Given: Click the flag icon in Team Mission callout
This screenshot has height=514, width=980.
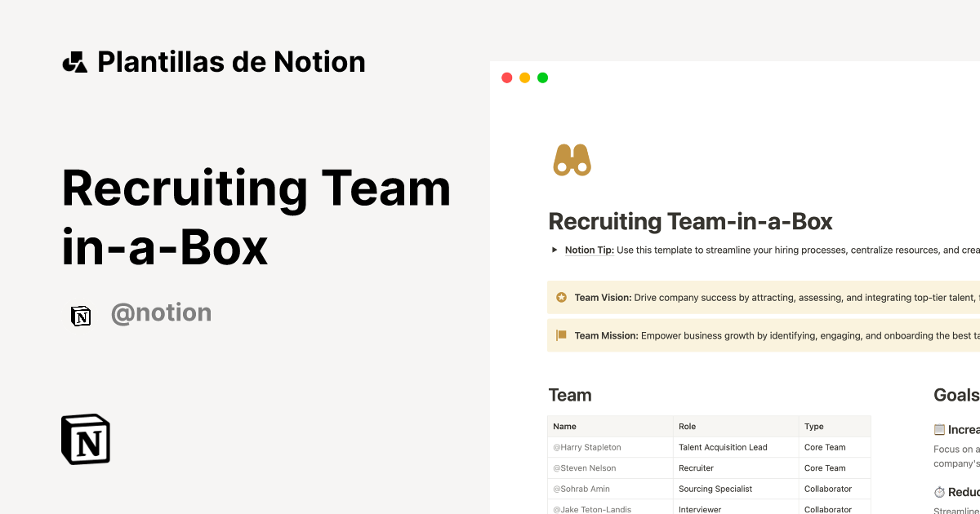Looking at the screenshot, I should pos(561,335).
